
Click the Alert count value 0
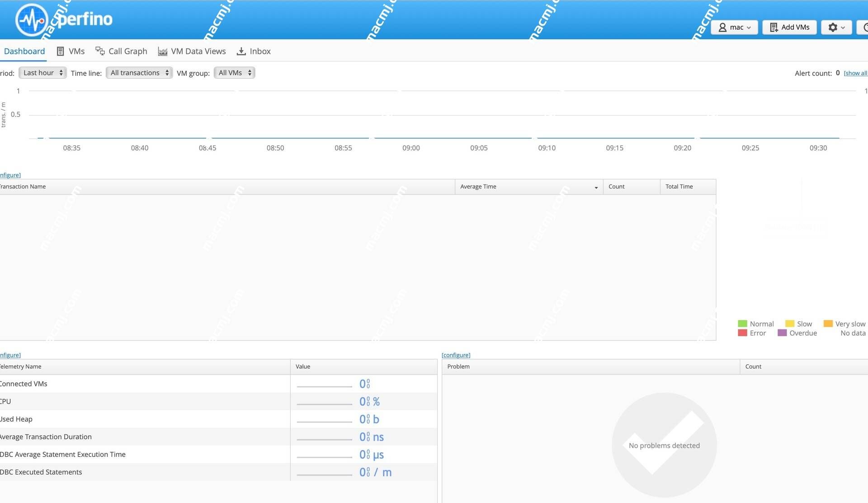tap(838, 73)
